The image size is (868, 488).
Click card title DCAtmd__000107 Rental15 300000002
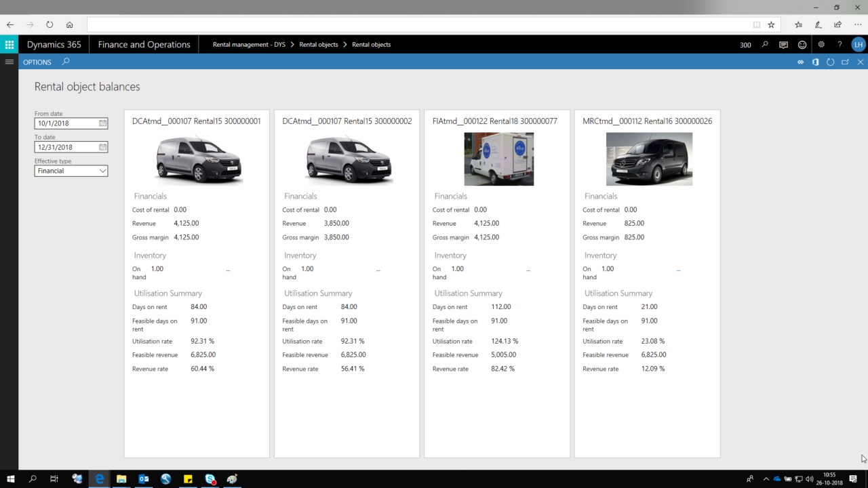347,121
